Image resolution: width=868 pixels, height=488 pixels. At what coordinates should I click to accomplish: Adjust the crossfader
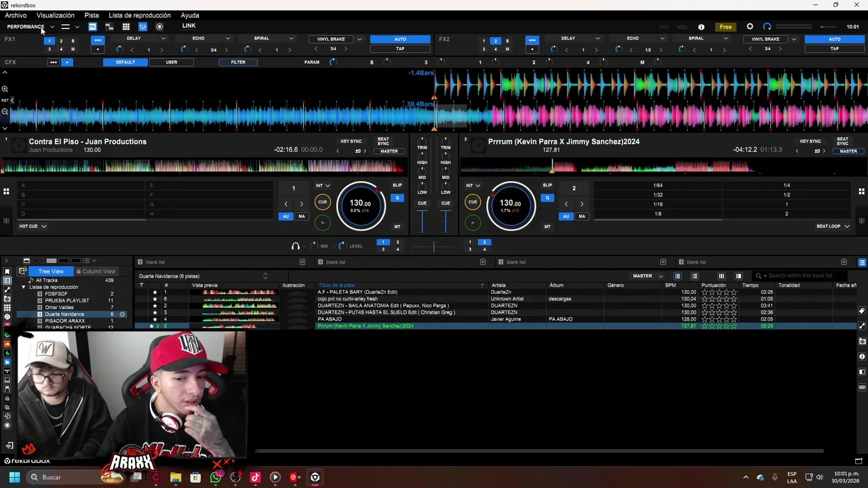(433, 247)
